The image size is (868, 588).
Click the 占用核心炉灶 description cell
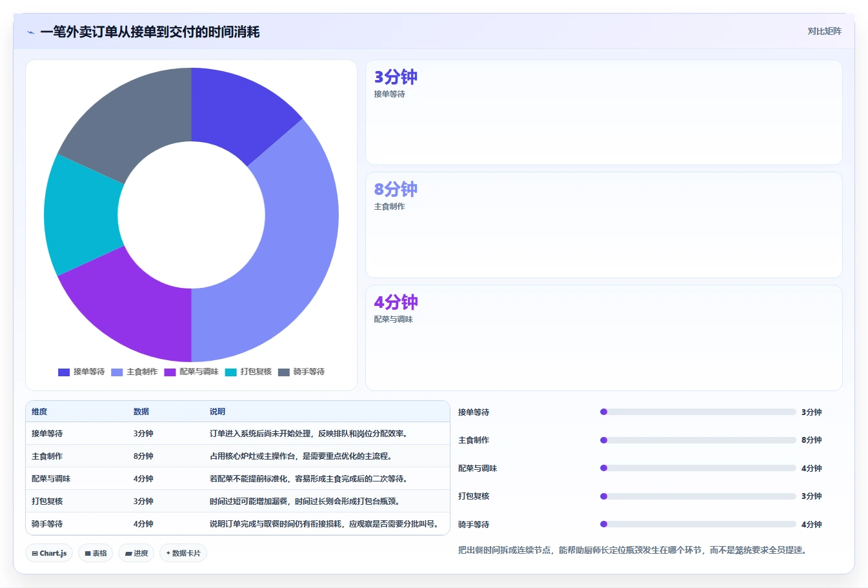click(301, 456)
